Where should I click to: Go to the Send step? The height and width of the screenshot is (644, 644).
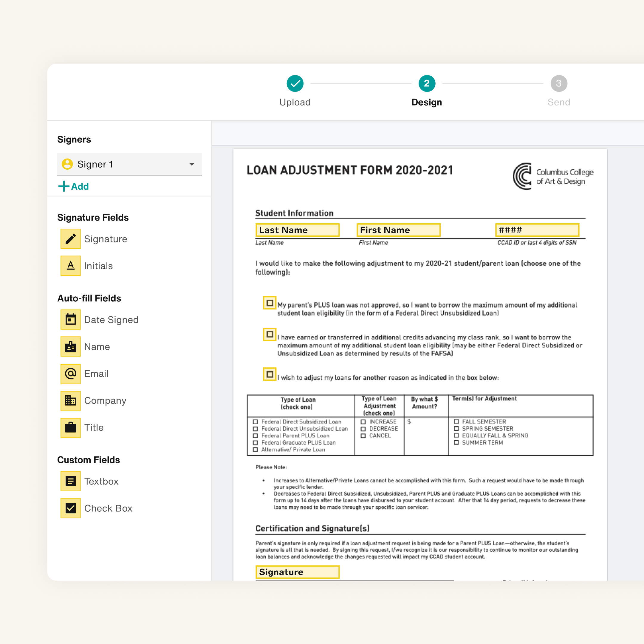click(x=559, y=83)
